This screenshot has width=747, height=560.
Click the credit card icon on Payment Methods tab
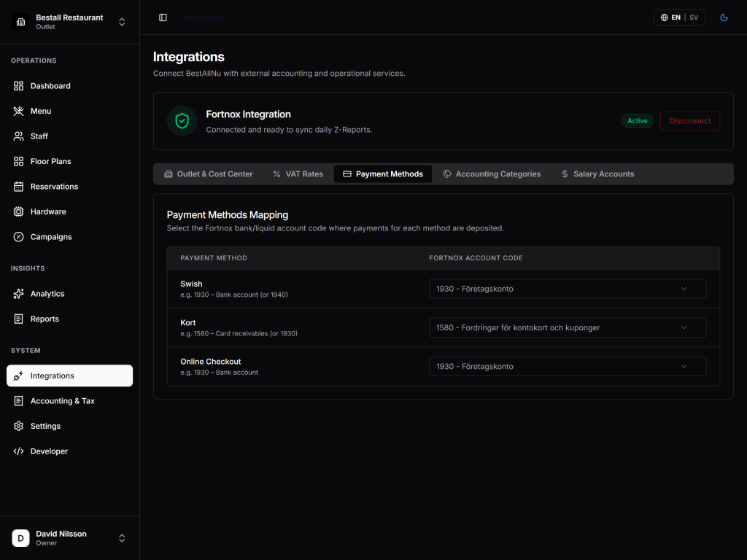point(347,174)
